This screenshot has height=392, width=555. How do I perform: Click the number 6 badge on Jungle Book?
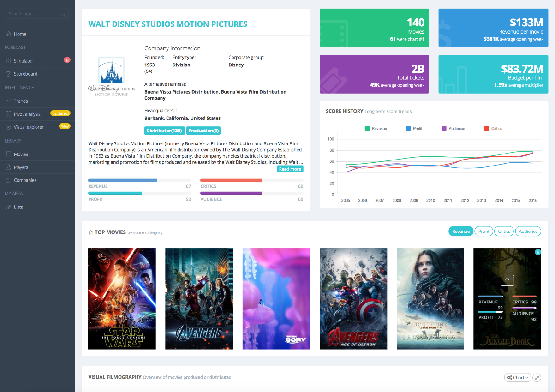537,252
